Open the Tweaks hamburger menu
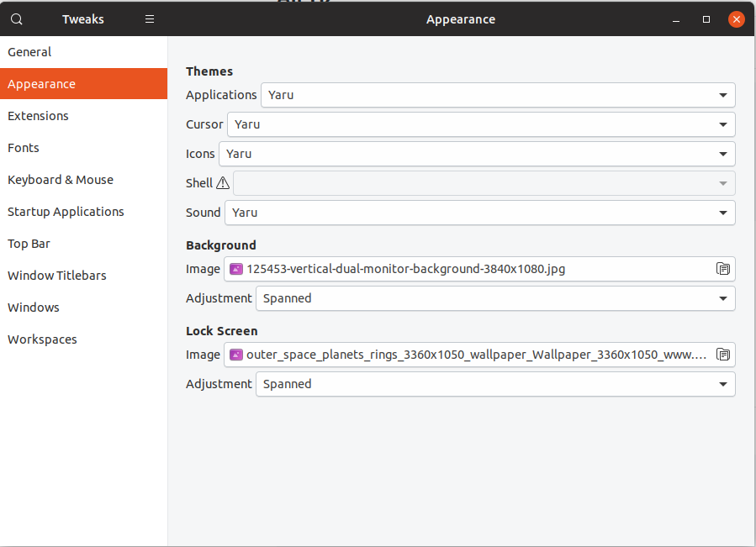Viewport: 756px width, 547px height. (x=150, y=19)
